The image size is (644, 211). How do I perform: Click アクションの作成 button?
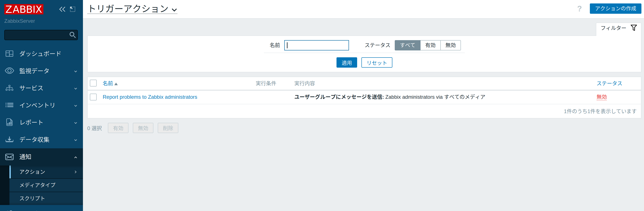coord(615,9)
